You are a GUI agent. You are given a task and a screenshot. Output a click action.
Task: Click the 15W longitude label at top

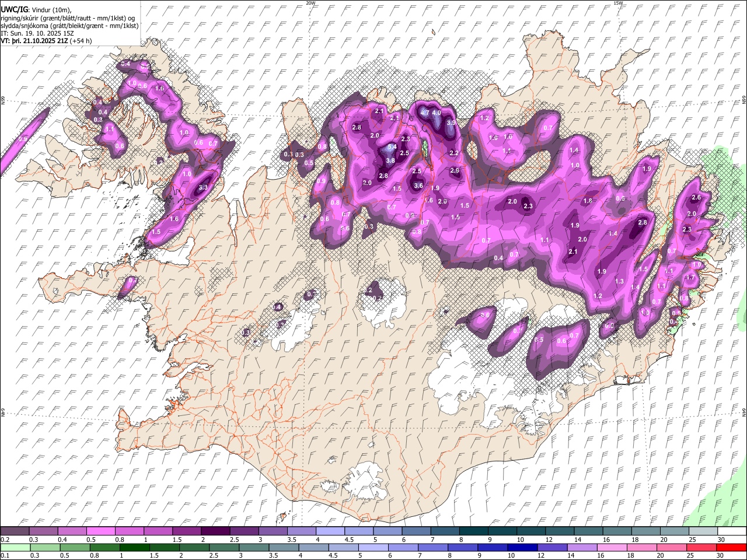[x=618, y=3]
